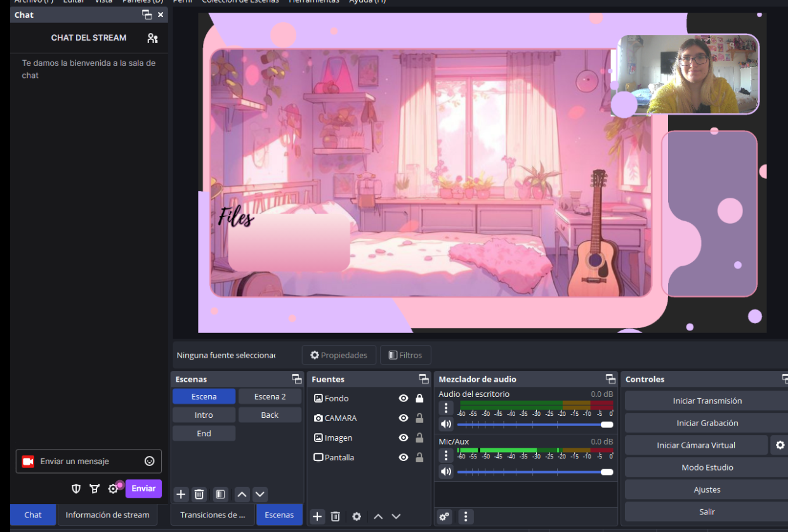Lock the CAMARA source
The width and height of the screenshot is (788, 532).
[419, 418]
